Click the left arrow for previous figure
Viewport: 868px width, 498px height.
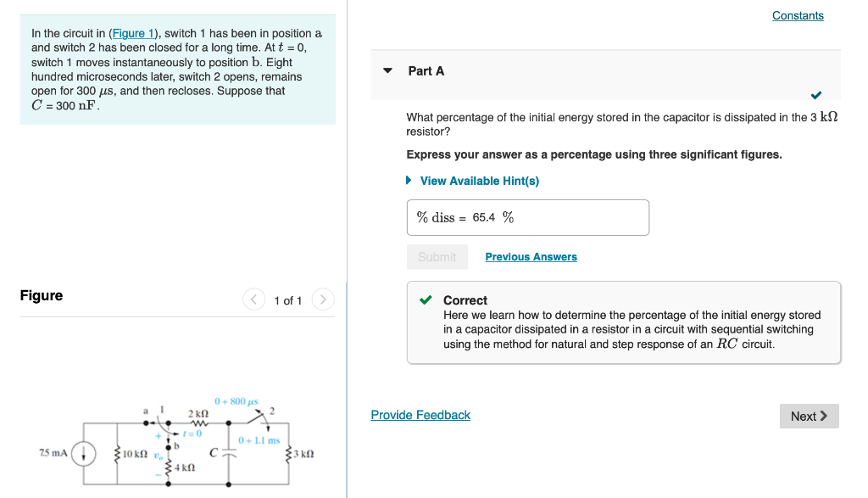(x=253, y=299)
